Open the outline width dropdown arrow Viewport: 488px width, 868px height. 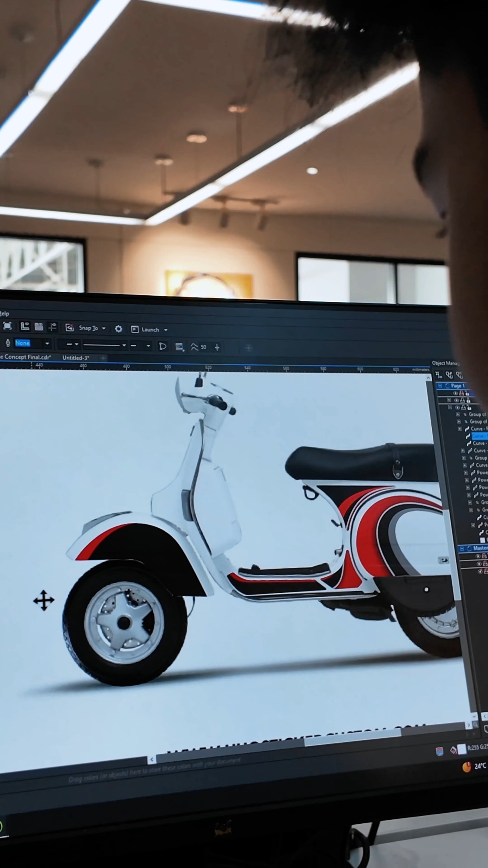point(47,344)
